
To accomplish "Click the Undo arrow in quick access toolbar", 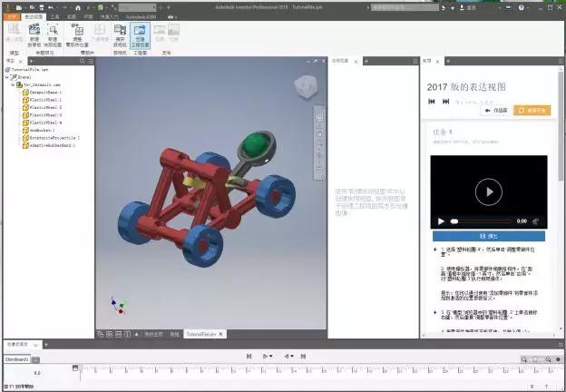I will (51, 7).
